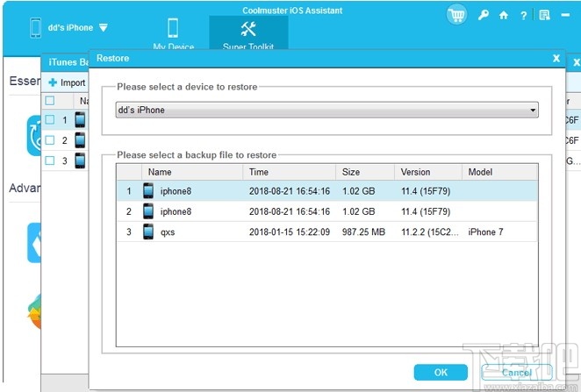Expand the dd's iPhone device selector arrow
This screenshot has width=581, height=392.
pos(104,28)
